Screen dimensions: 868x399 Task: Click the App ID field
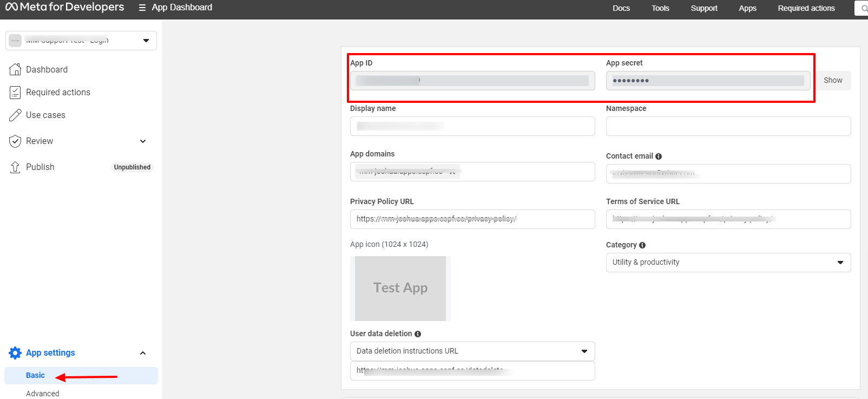click(x=472, y=81)
